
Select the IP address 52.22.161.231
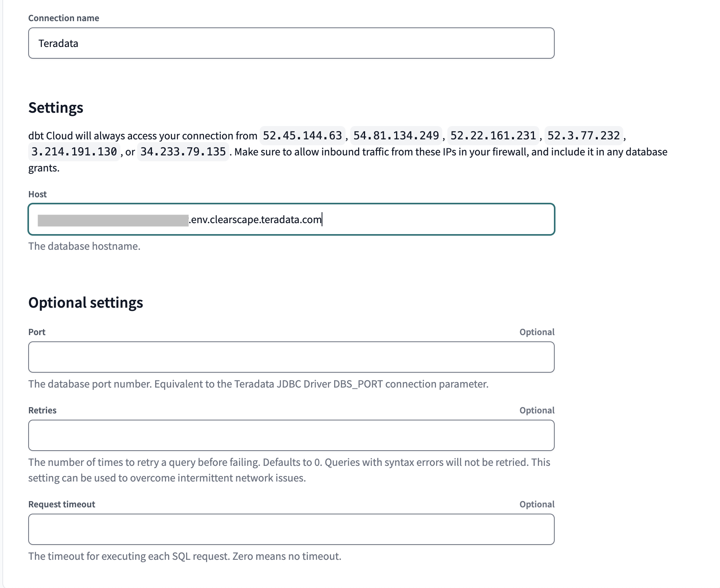click(493, 135)
